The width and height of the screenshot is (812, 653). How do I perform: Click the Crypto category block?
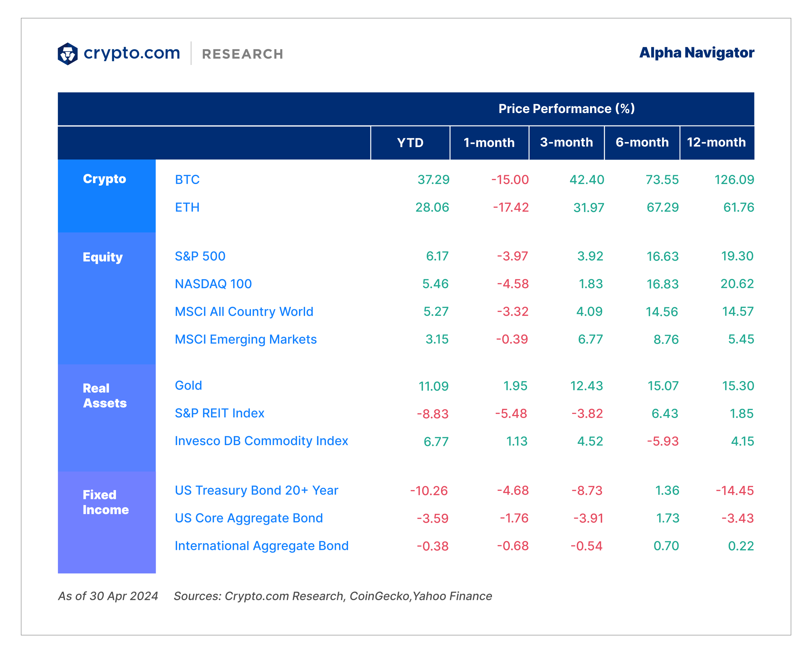pos(107,196)
